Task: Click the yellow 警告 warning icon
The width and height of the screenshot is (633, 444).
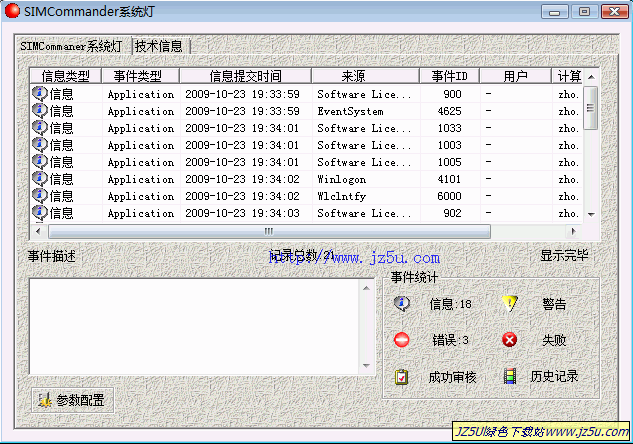Action: tap(509, 304)
